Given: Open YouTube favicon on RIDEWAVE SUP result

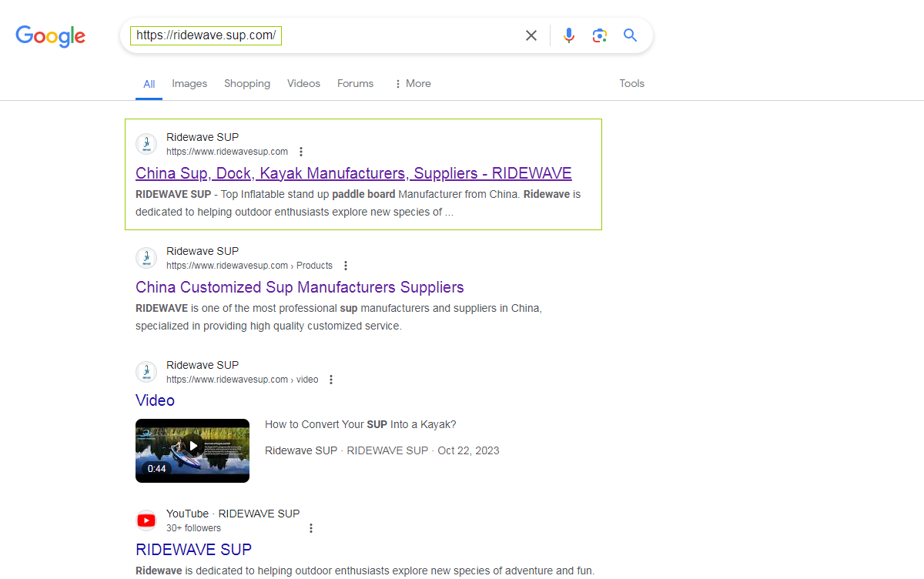Looking at the screenshot, I should [x=146, y=520].
